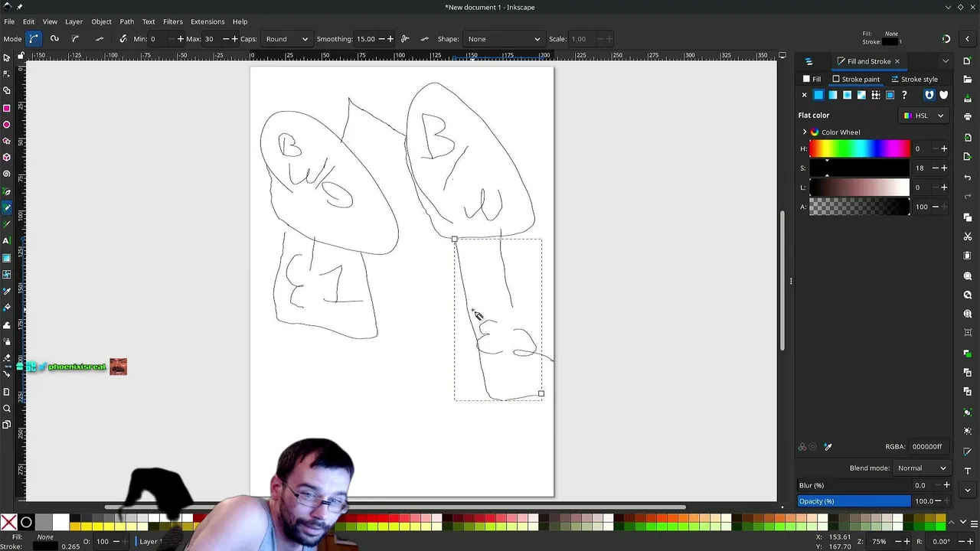Click the Lightness slider
The width and height of the screenshot is (980, 551).
[x=860, y=187]
